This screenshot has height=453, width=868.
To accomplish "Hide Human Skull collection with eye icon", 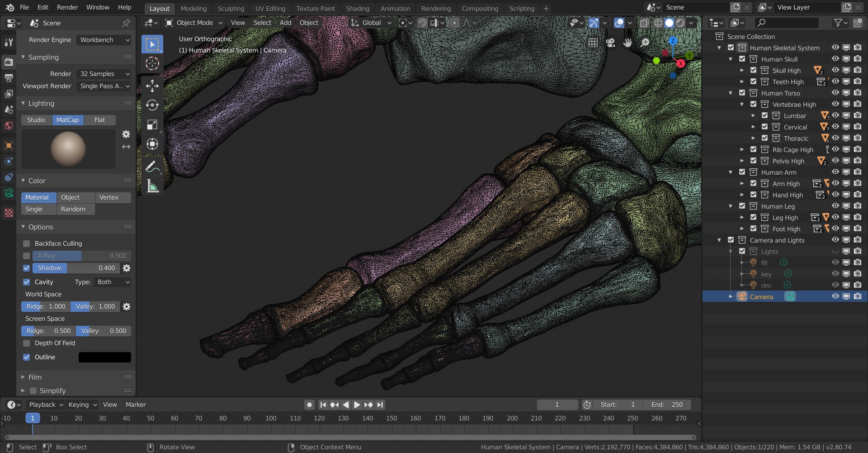I will click(x=835, y=59).
